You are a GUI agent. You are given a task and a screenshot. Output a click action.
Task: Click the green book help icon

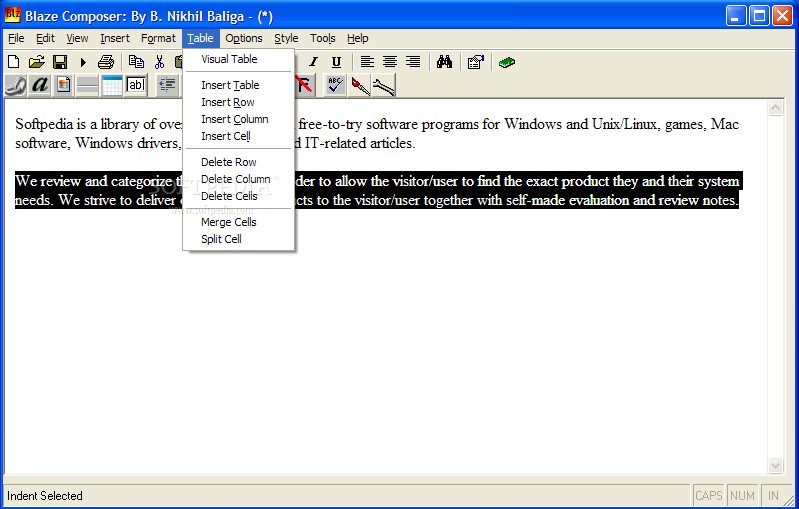507,62
